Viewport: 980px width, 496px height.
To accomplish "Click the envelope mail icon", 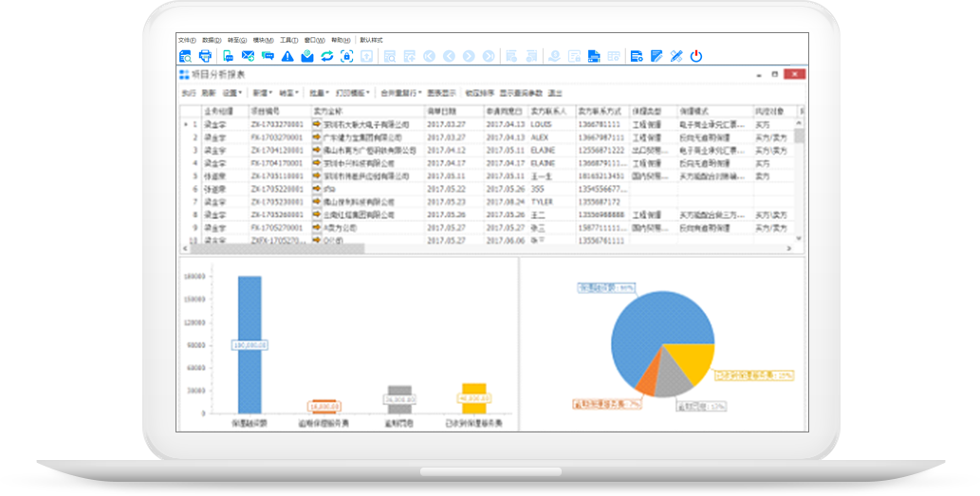I will click(248, 57).
